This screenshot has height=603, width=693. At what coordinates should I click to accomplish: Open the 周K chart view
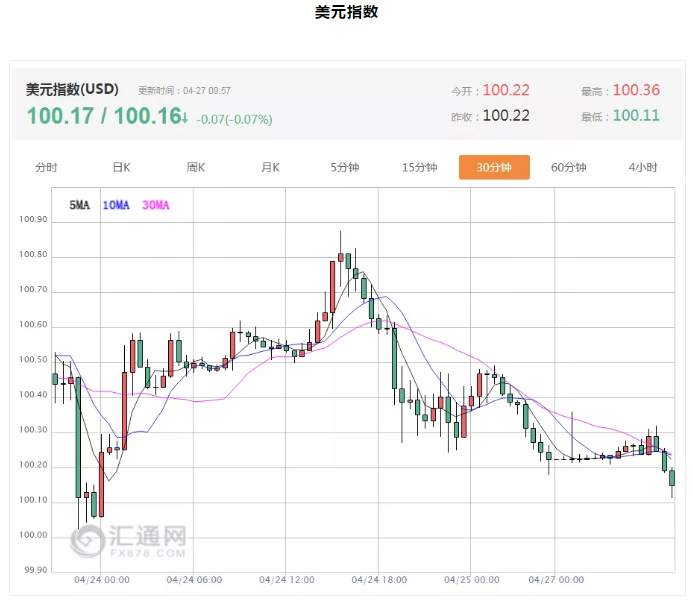point(196,168)
